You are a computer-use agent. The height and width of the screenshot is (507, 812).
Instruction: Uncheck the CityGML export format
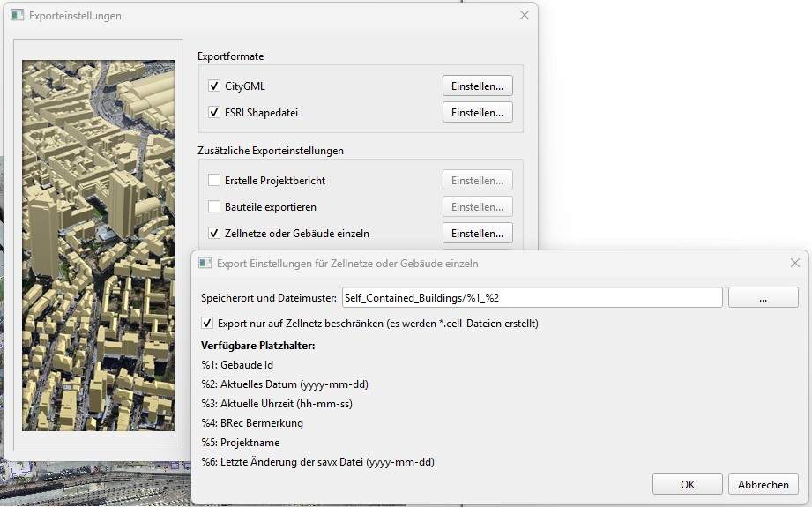coord(214,86)
